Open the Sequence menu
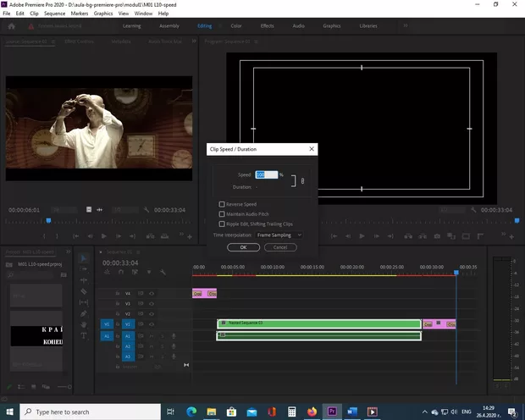 pos(53,14)
